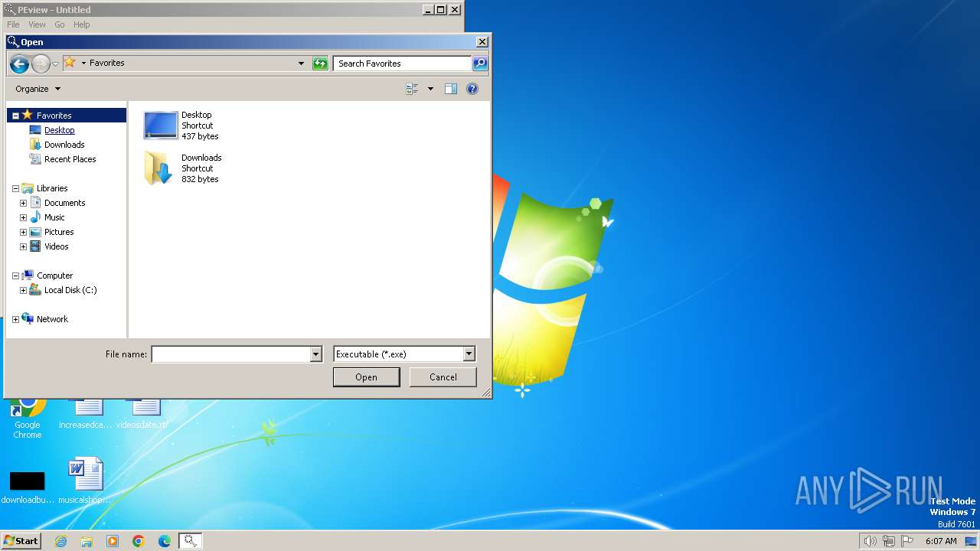Expand the Pictures library node
This screenshot has width=980, height=551.
click(23, 232)
